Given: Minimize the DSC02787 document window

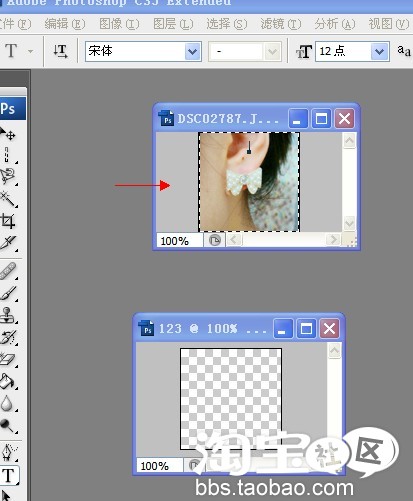Looking at the screenshot, I should (x=298, y=118).
